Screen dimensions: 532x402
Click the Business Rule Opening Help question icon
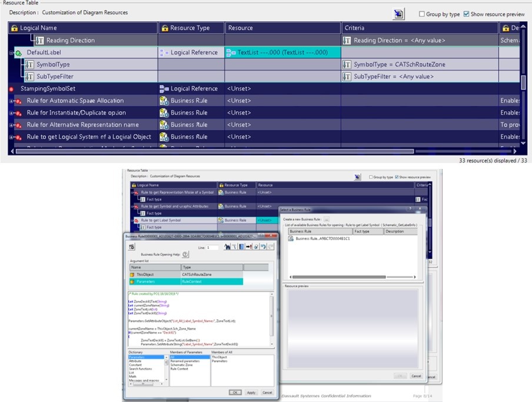pyautogui.click(x=185, y=254)
